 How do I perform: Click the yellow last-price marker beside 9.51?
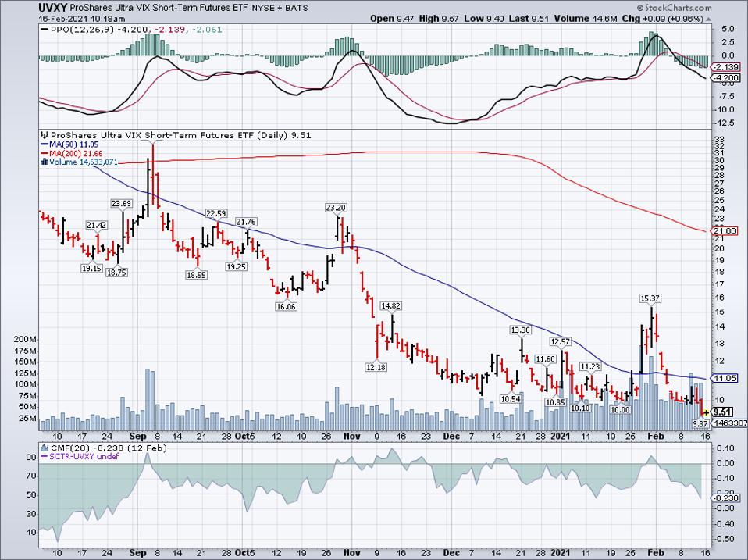pos(706,412)
